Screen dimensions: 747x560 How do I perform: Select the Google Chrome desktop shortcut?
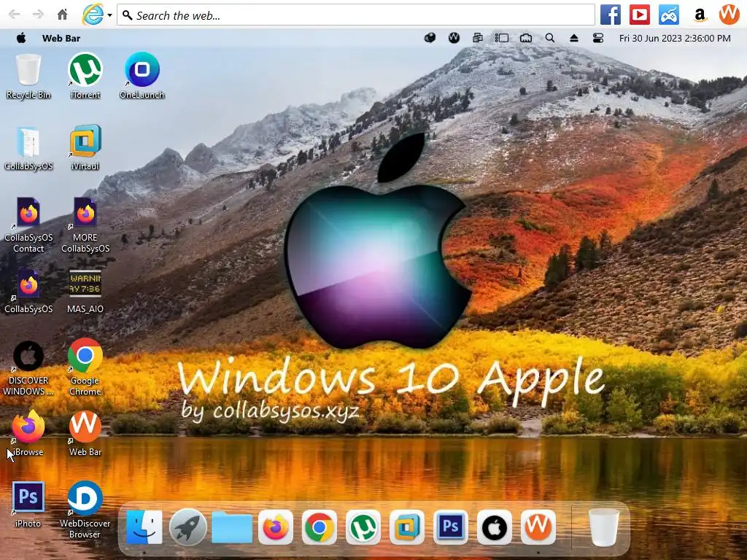[x=85, y=367]
